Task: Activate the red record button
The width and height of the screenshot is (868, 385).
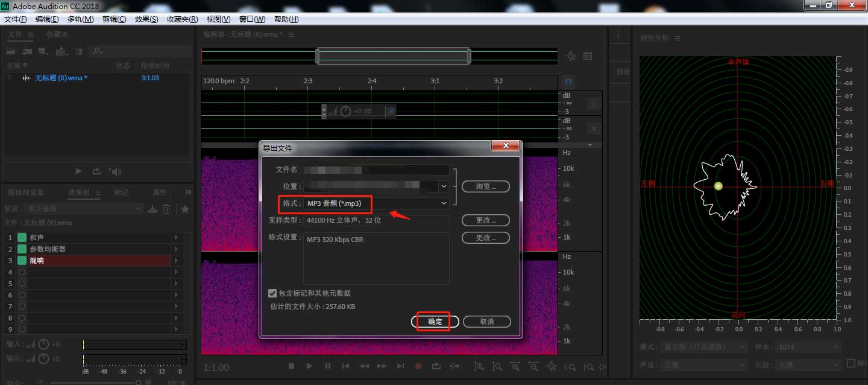Action: pos(418,366)
